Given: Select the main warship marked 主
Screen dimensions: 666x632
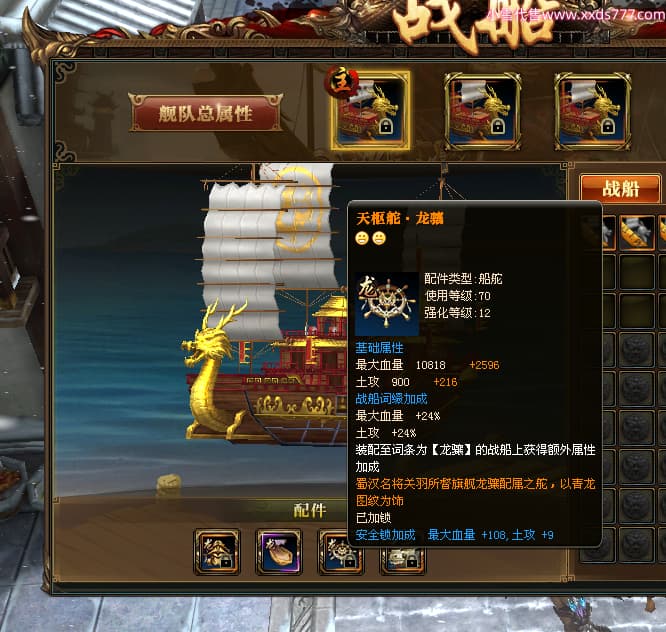Looking at the screenshot, I should click(x=370, y=110).
